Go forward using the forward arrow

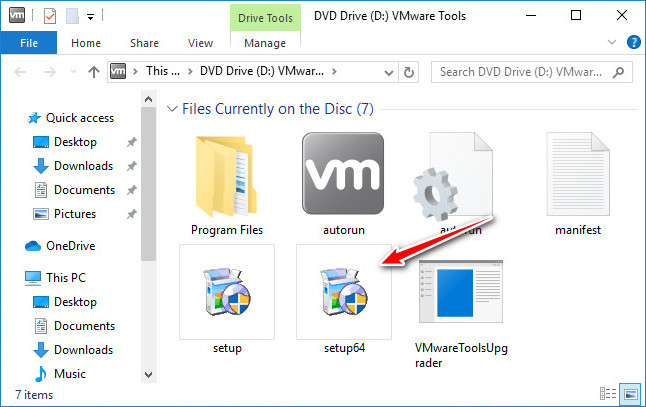49,72
